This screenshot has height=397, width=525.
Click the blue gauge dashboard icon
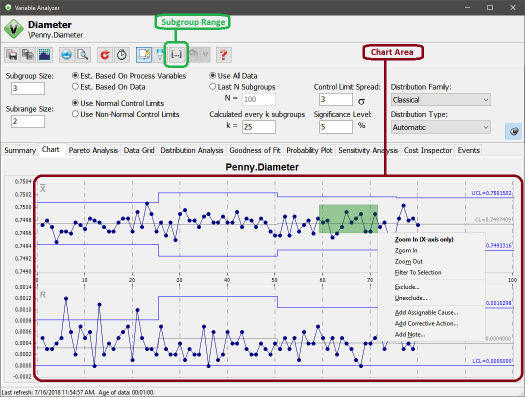[67, 55]
